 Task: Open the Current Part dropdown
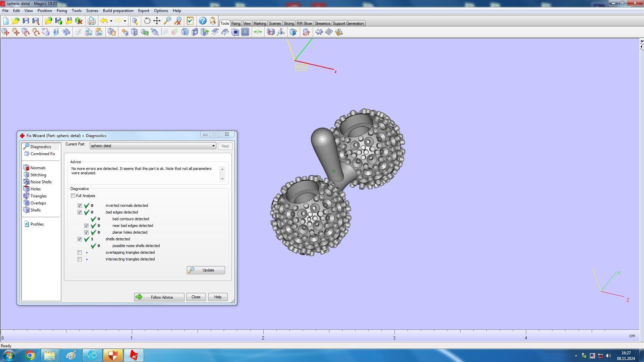tap(213, 146)
